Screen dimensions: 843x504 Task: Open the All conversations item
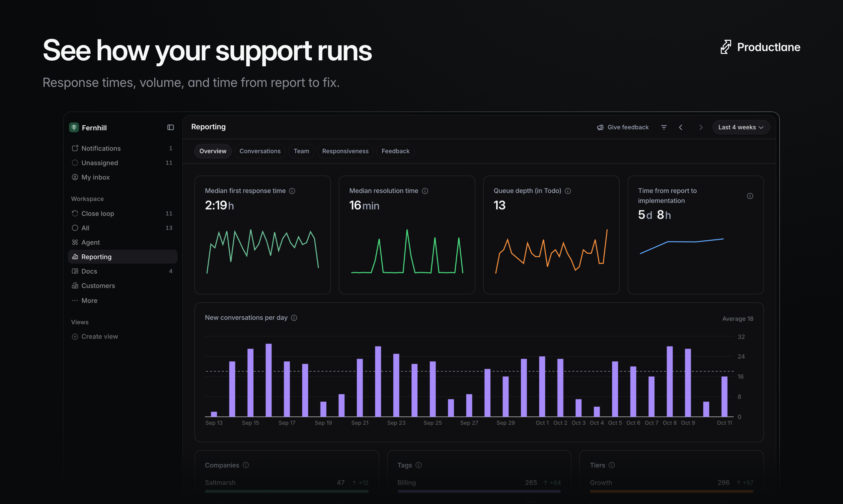click(123, 228)
